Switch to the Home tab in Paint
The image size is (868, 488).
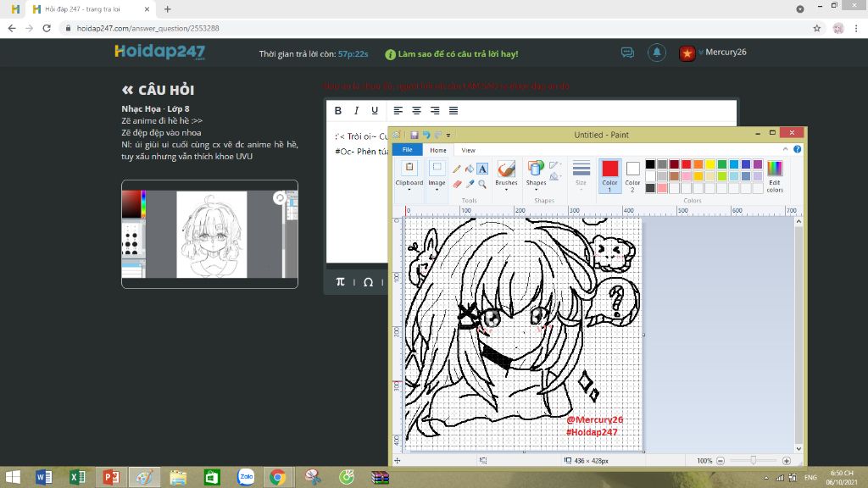tap(438, 150)
